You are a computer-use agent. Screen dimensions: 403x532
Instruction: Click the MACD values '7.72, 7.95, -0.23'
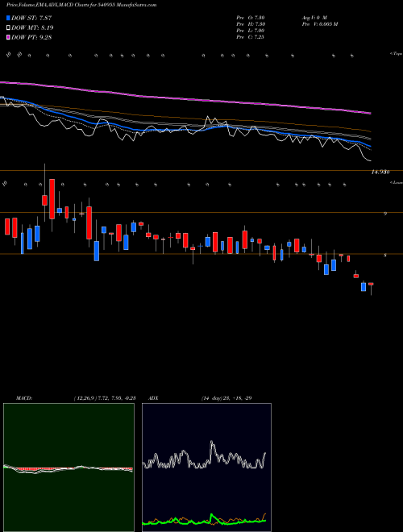coord(117,398)
